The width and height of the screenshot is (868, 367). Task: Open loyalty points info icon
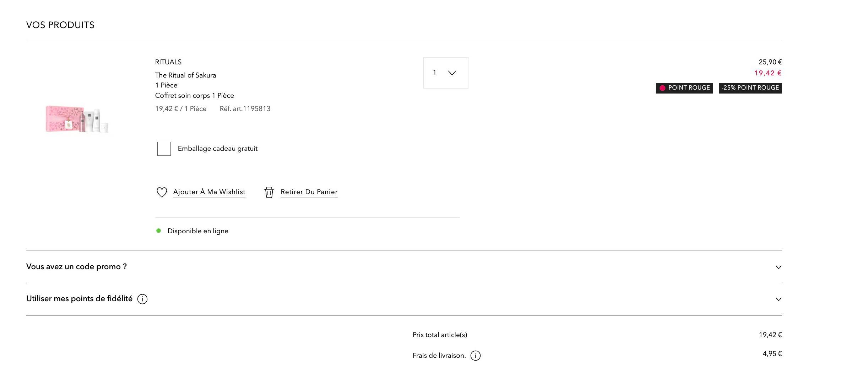[x=142, y=299]
